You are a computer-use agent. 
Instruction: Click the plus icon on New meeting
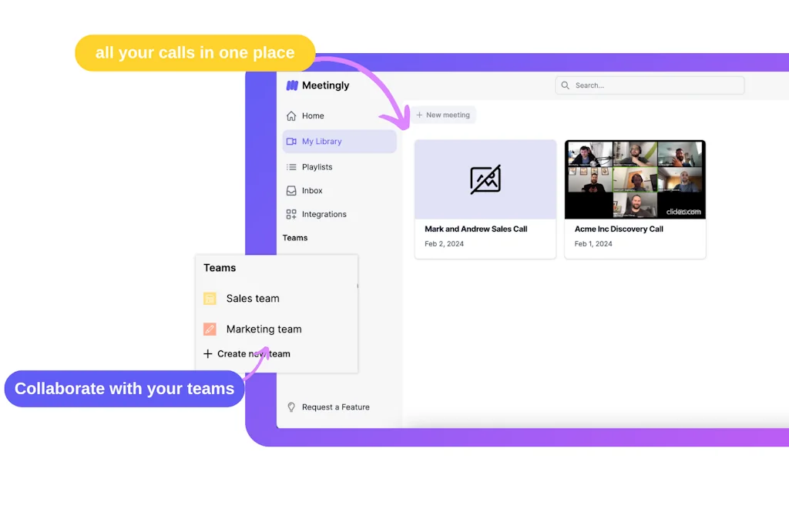coord(419,115)
